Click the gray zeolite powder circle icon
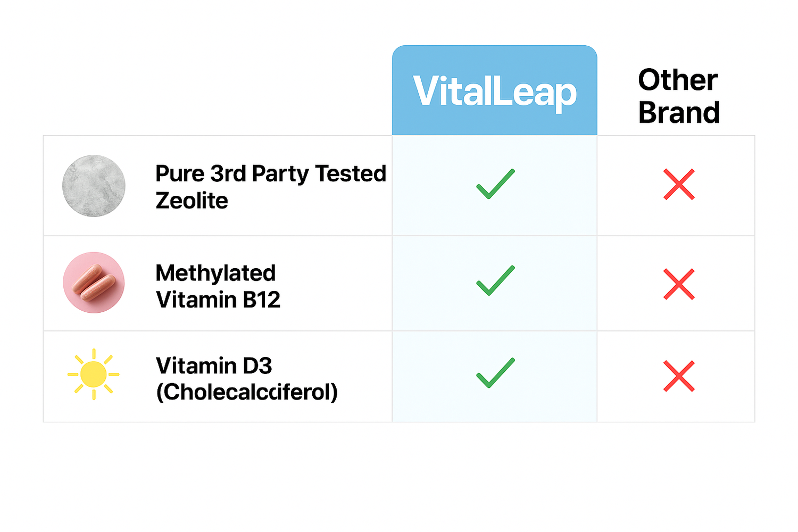The height and width of the screenshot is (532, 798). 94,186
